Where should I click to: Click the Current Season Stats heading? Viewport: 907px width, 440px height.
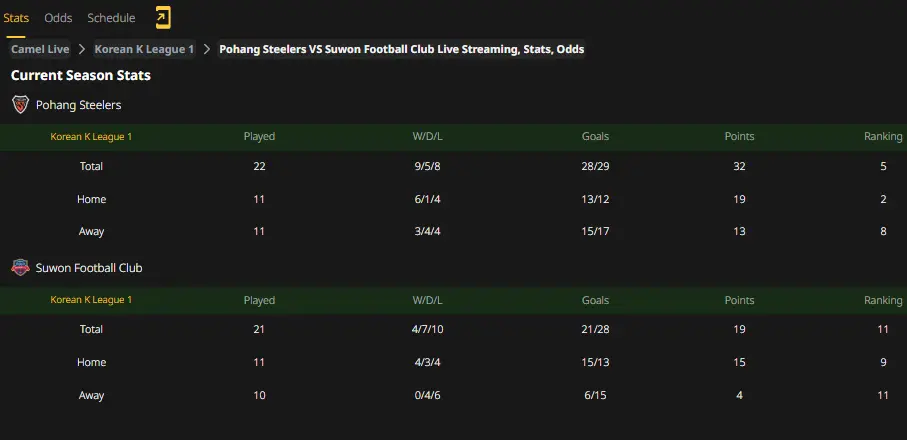click(x=81, y=75)
